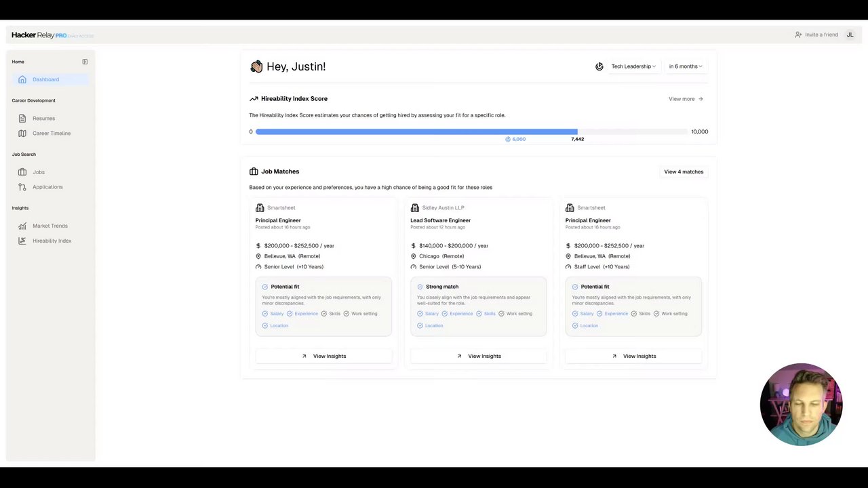Click the Lead Software Engineer job title
The height and width of the screenshot is (488, 868).
440,220
